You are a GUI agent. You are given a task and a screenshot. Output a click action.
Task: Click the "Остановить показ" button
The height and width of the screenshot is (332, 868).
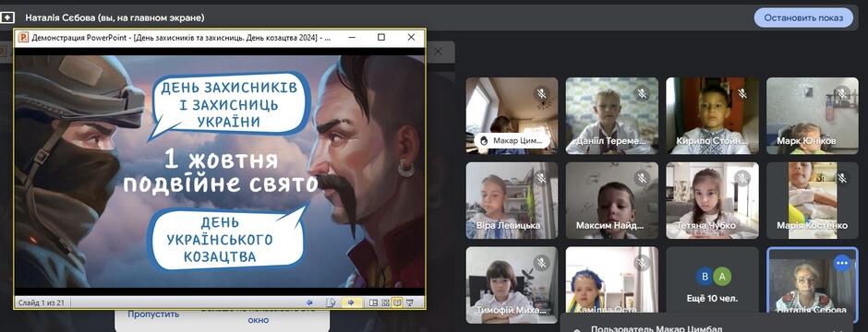pyautogui.click(x=803, y=18)
